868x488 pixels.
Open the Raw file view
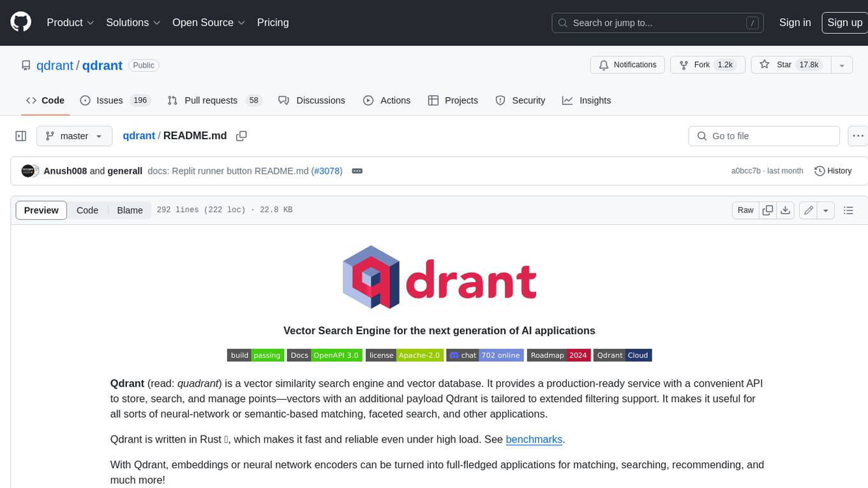(x=745, y=210)
